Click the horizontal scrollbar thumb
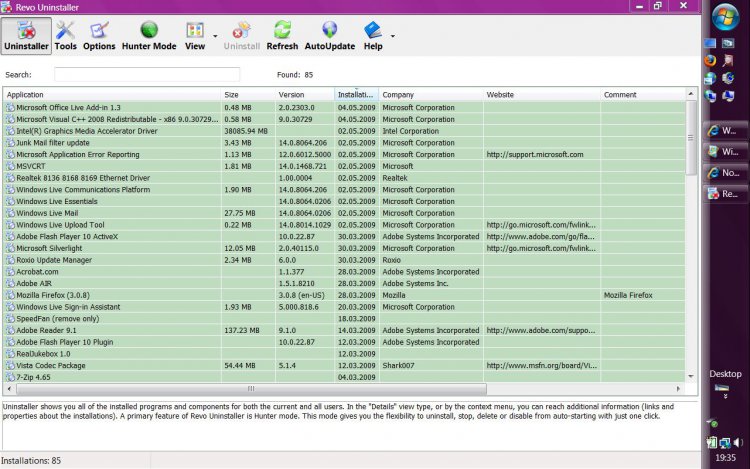This screenshot has height=469, width=750. 252,389
